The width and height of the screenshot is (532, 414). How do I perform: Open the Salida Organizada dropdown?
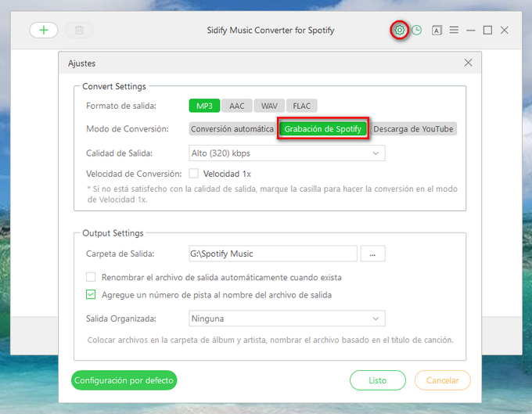(287, 319)
